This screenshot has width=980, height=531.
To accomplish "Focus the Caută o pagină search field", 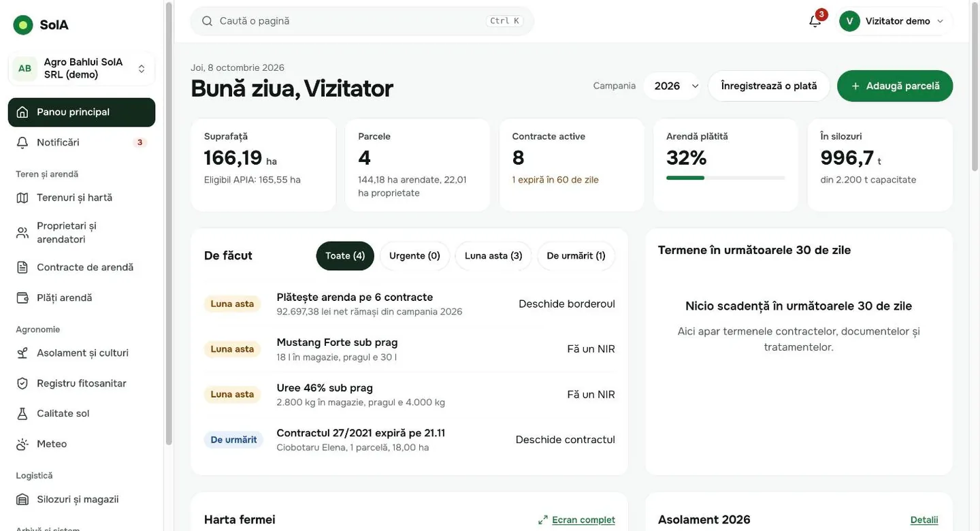I will 362,21.
